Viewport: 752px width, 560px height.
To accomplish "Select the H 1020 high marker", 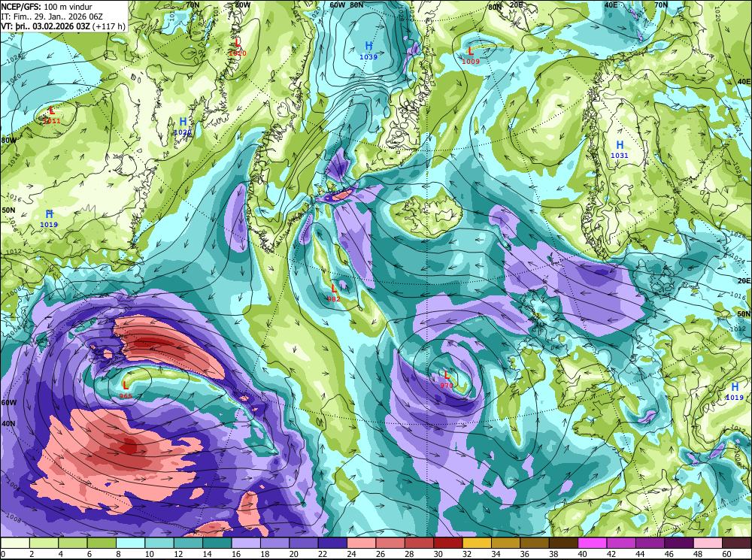I will point(183,126).
